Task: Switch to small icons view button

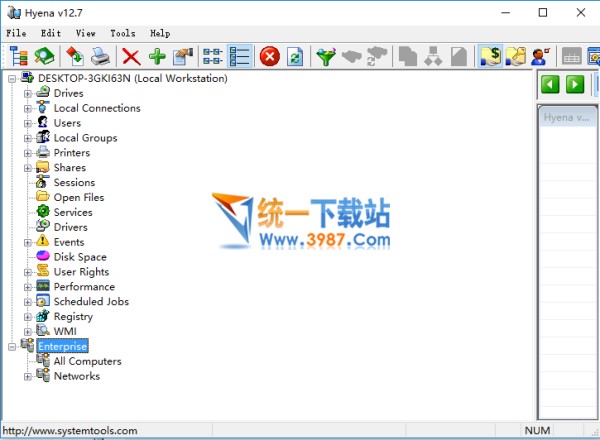Action: pos(213,57)
